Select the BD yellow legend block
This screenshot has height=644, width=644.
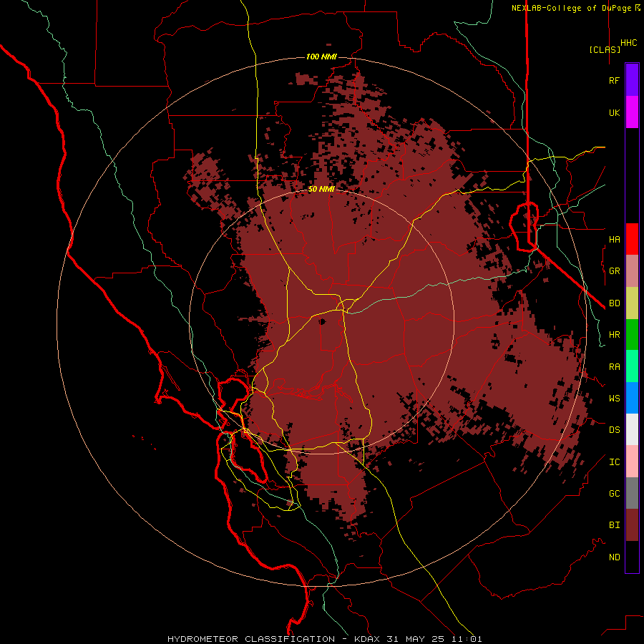pos(632,303)
